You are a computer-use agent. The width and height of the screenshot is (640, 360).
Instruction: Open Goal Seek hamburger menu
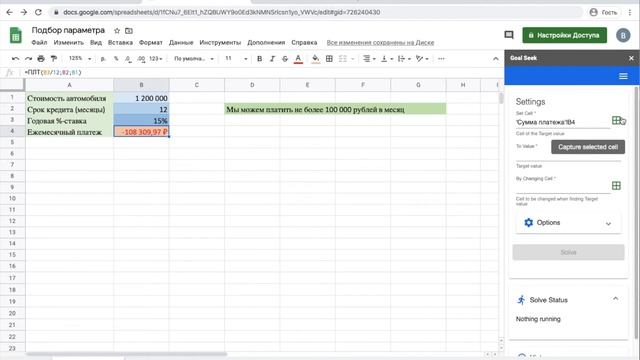click(x=623, y=76)
